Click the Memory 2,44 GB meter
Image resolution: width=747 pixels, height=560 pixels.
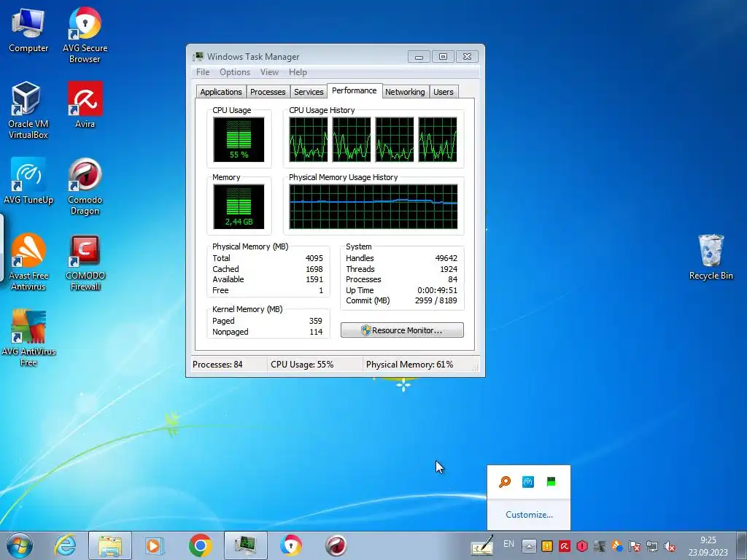click(239, 206)
